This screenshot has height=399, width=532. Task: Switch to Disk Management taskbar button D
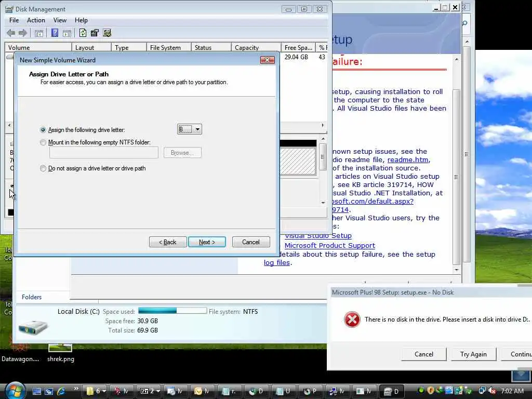pyautogui.click(x=391, y=391)
